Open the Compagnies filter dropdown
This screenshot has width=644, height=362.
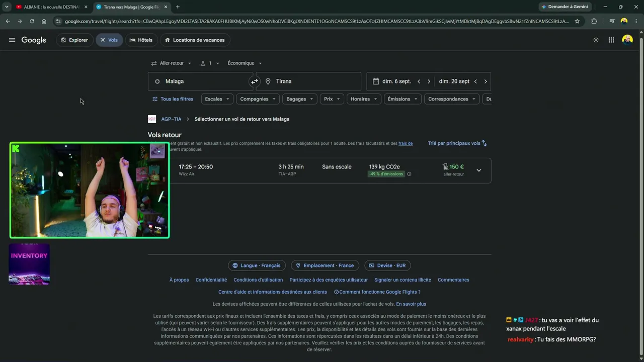258,99
